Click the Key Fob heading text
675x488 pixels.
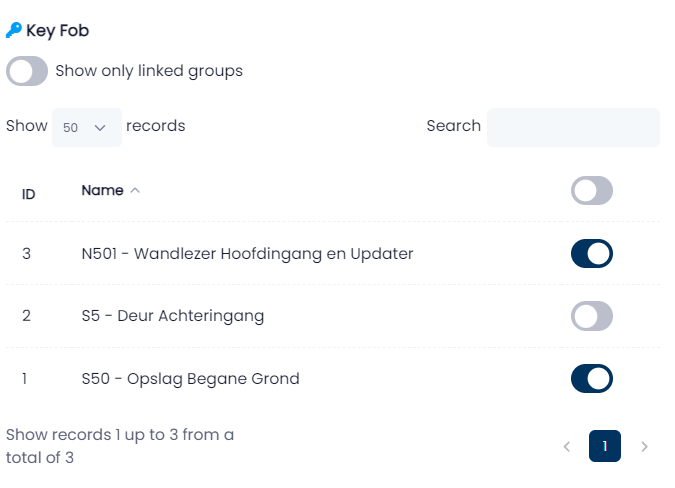[58, 31]
